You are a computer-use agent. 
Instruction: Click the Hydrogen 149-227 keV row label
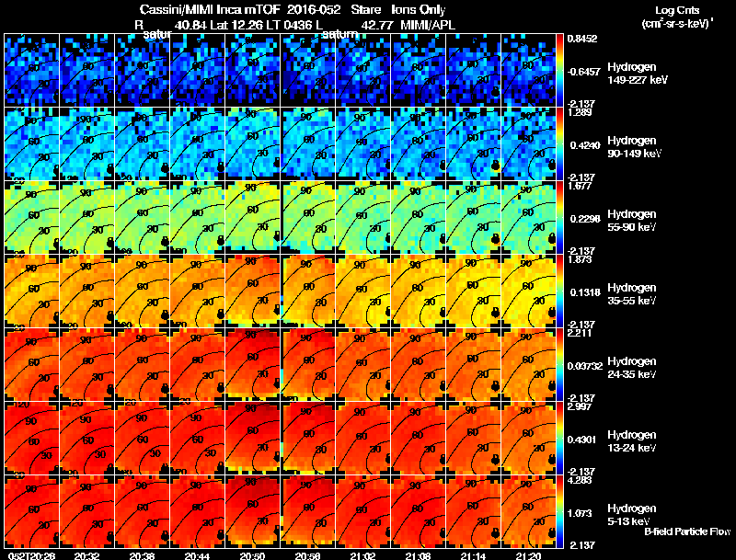(x=638, y=74)
